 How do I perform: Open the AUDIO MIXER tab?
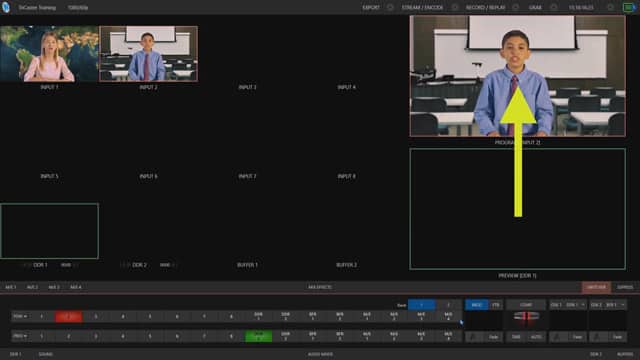pos(320,354)
